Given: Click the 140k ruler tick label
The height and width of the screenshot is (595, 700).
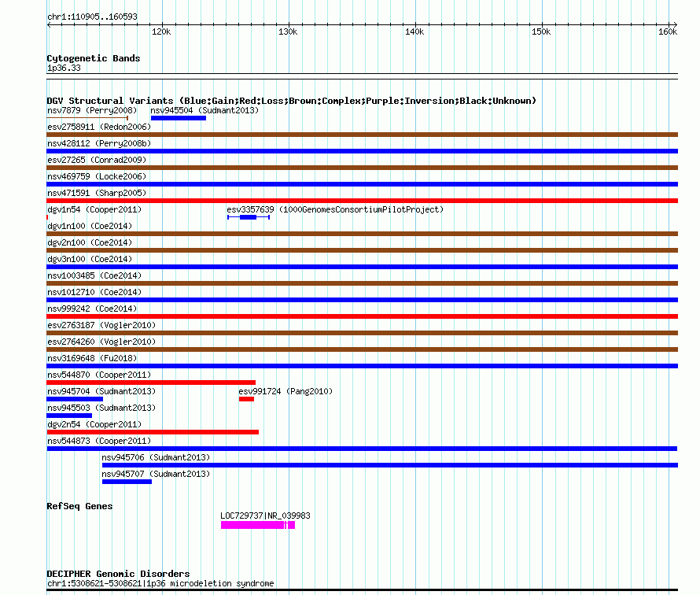Looking at the screenshot, I should pos(414,31).
